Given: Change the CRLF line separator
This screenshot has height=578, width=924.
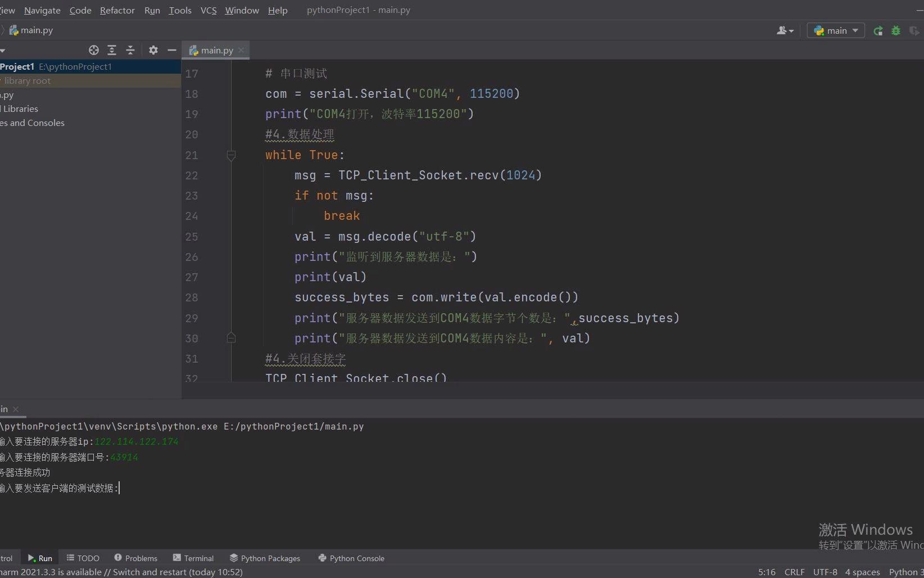Looking at the screenshot, I should [794, 572].
